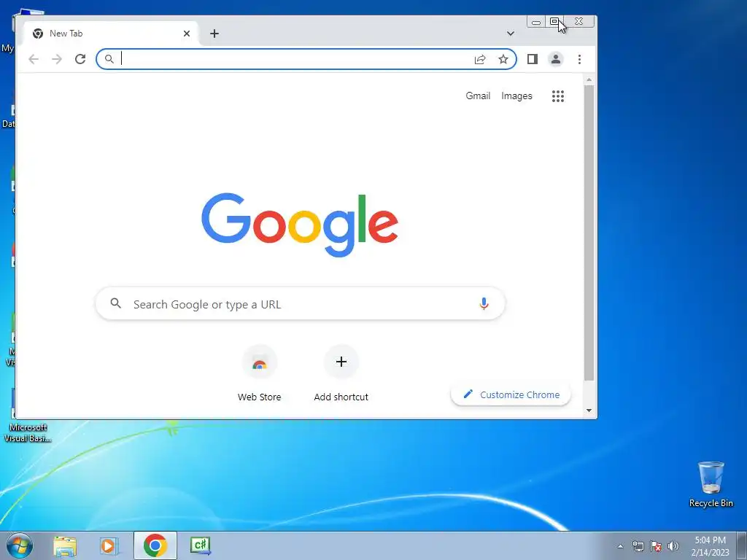Image resolution: width=747 pixels, height=560 pixels.
Task: Open the Chrome three-dot menu
Action: 579,59
